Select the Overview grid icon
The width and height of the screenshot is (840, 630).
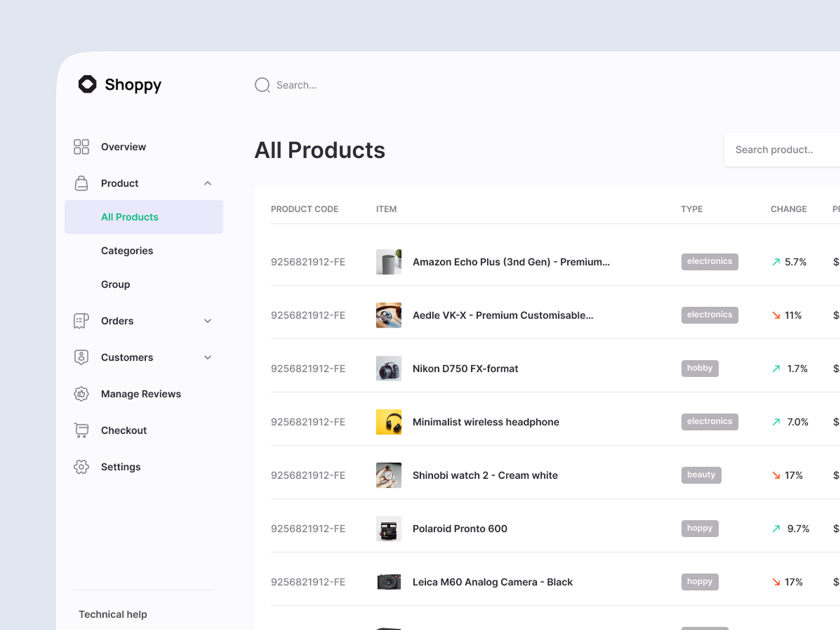tap(81, 146)
